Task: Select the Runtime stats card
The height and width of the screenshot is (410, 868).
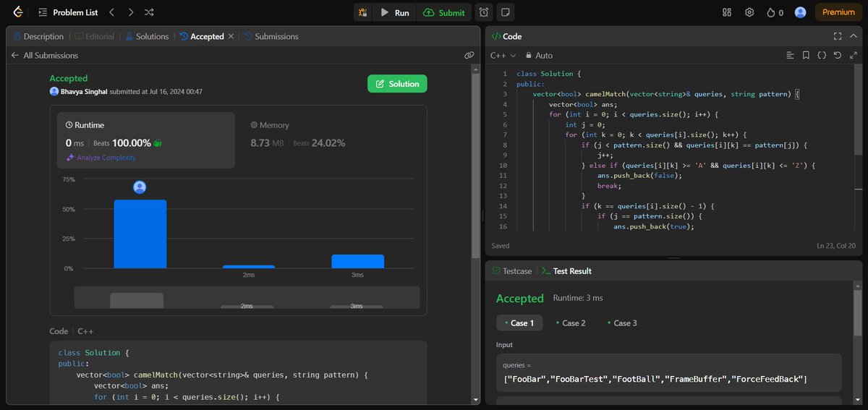Action: (147, 140)
